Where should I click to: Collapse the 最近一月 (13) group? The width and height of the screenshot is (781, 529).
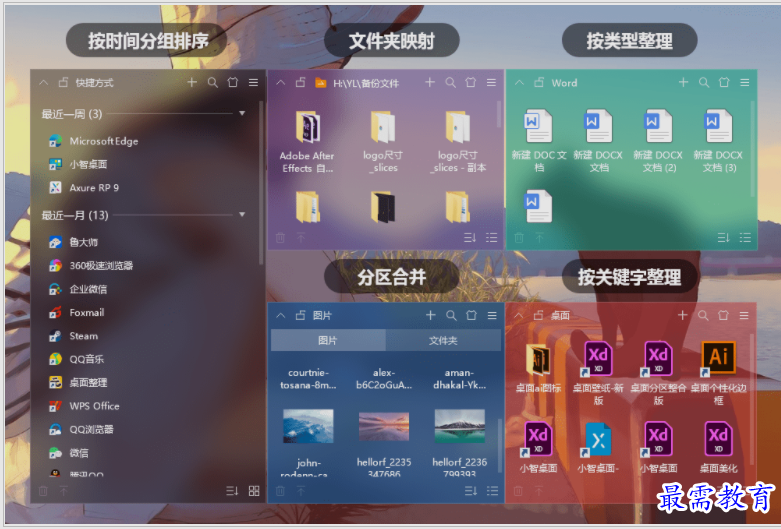point(242,215)
